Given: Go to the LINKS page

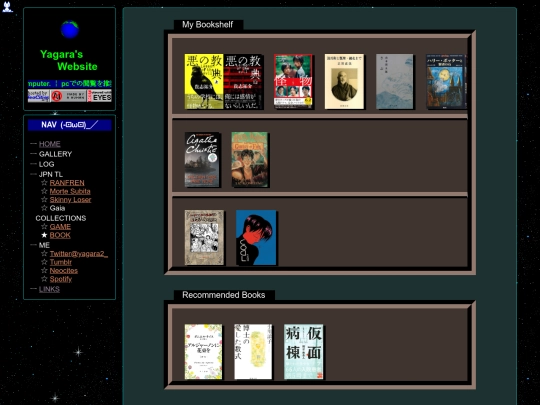Looking at the screenshot, I should coord(49,289).
